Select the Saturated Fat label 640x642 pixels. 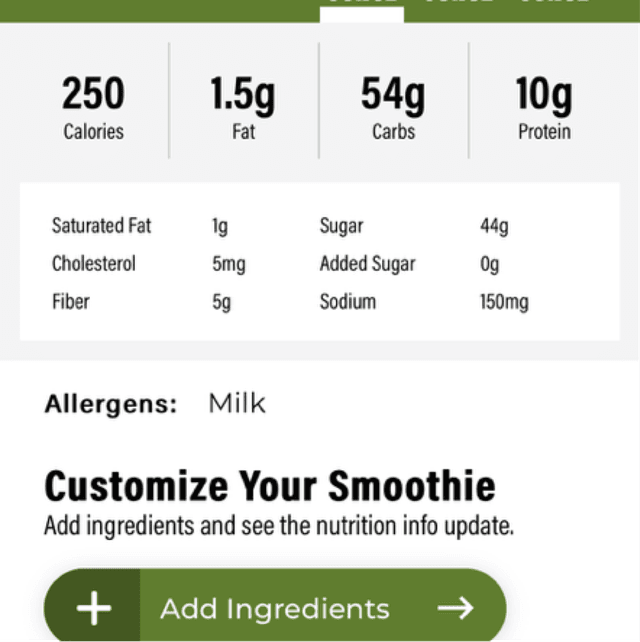coord(102,226)
